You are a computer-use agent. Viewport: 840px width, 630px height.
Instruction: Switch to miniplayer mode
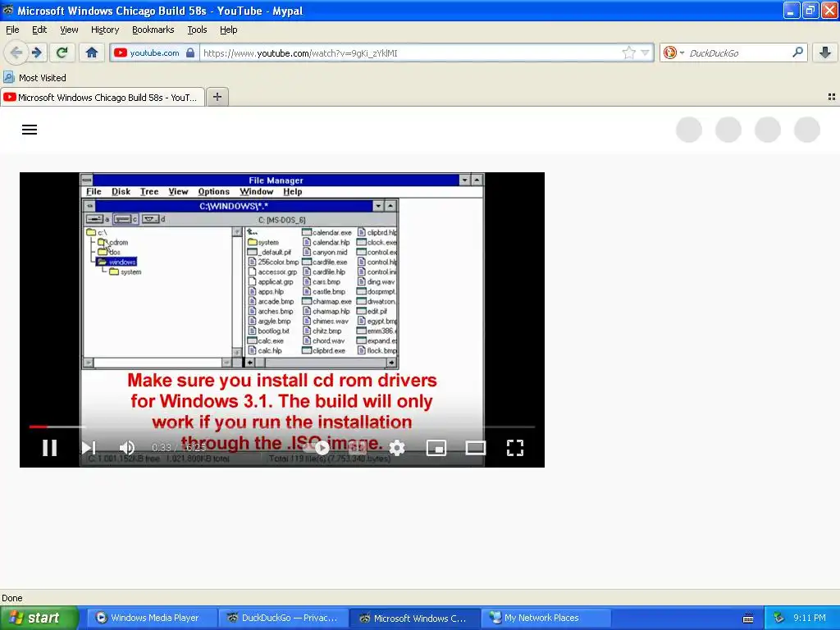click(436, 447)
